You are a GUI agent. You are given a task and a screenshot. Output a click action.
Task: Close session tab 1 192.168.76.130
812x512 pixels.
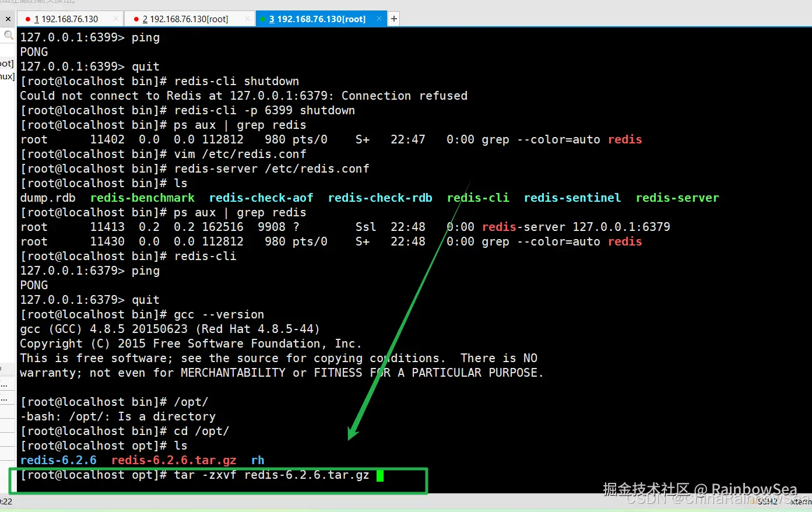[x=115, y=19]
